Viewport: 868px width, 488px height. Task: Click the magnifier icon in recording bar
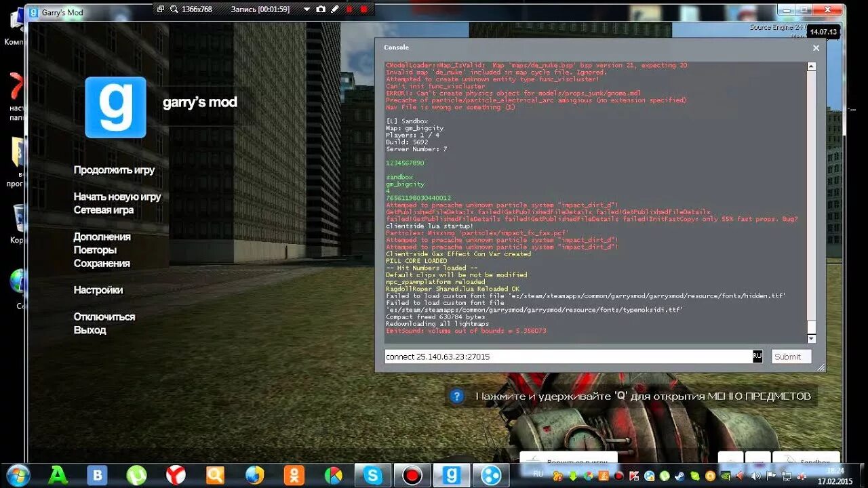[174, 9]
